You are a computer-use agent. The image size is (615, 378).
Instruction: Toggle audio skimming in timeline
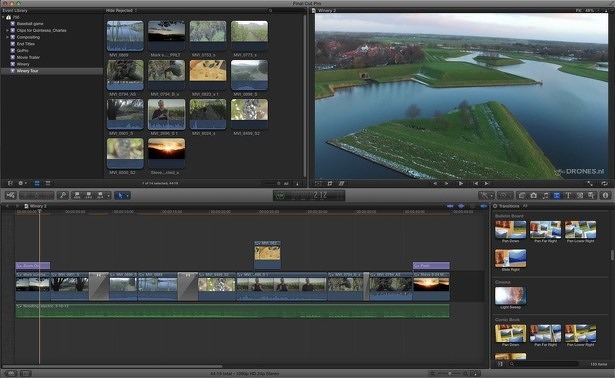(461, 206)
